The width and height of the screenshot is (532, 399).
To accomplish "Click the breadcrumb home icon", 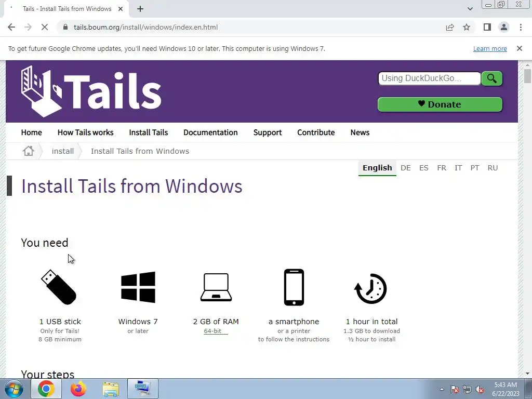I will coord(29,151).
